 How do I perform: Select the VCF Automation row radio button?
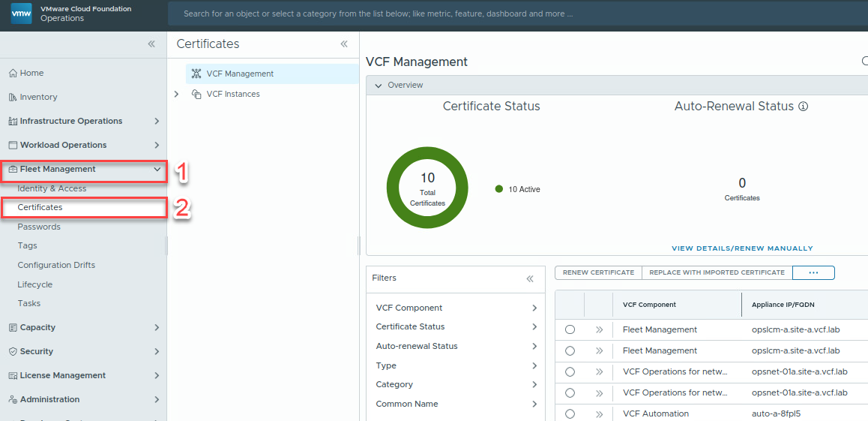570,413
